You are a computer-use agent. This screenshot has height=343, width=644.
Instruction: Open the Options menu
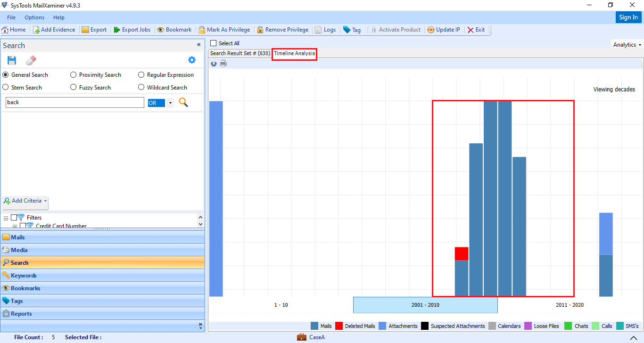[x=34, y=17]
